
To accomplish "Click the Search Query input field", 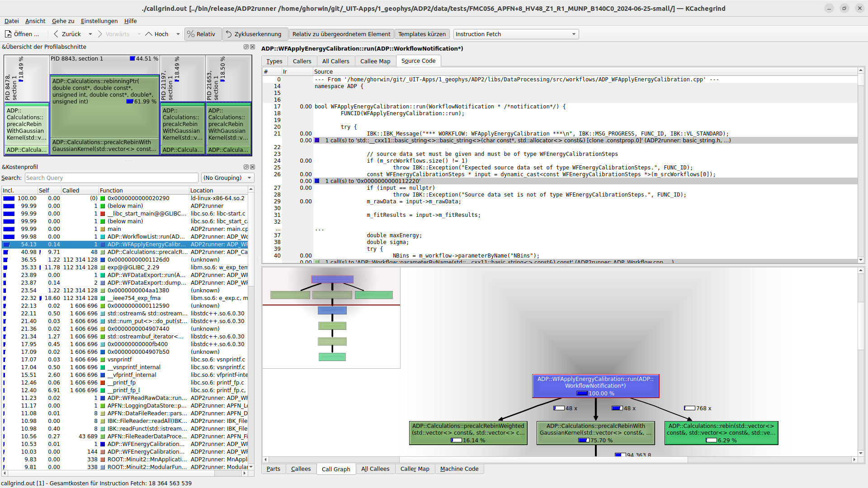I will [x=111, y=178].
